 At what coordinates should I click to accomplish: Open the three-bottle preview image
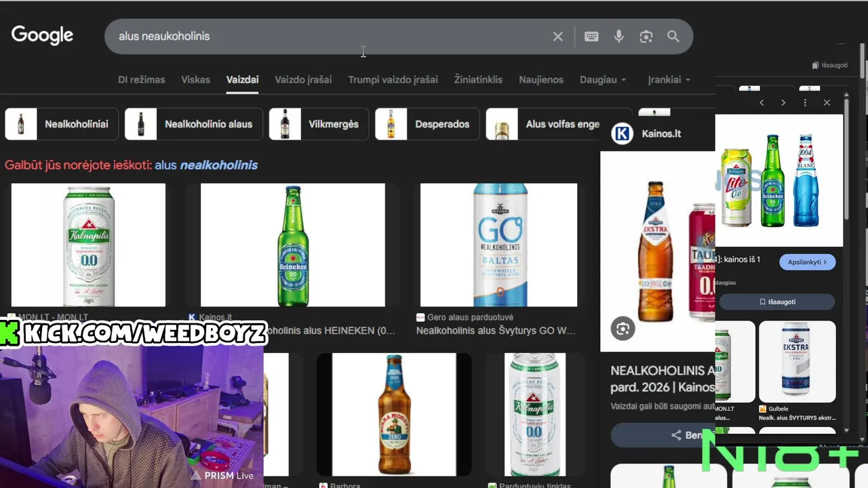coord(779,180)
